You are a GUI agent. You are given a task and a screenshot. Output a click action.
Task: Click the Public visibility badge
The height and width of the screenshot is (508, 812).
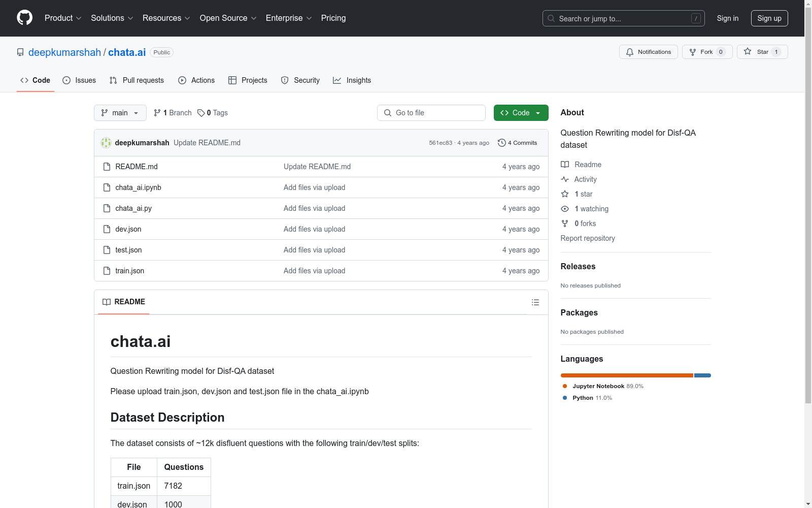pos(162,52)
